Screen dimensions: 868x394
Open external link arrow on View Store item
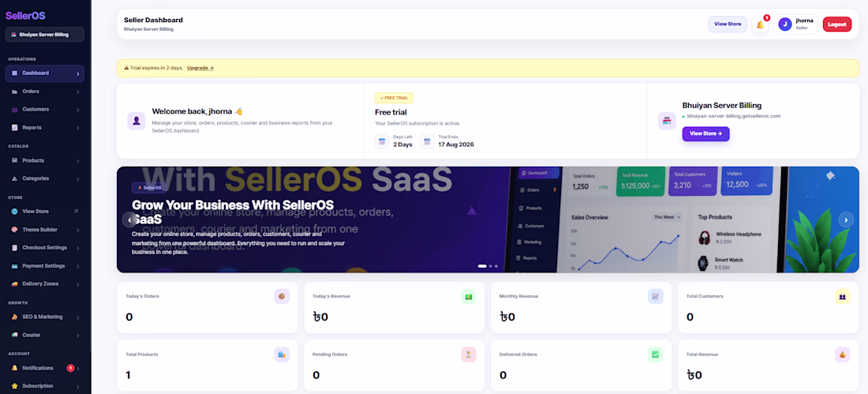click(76, 211)
